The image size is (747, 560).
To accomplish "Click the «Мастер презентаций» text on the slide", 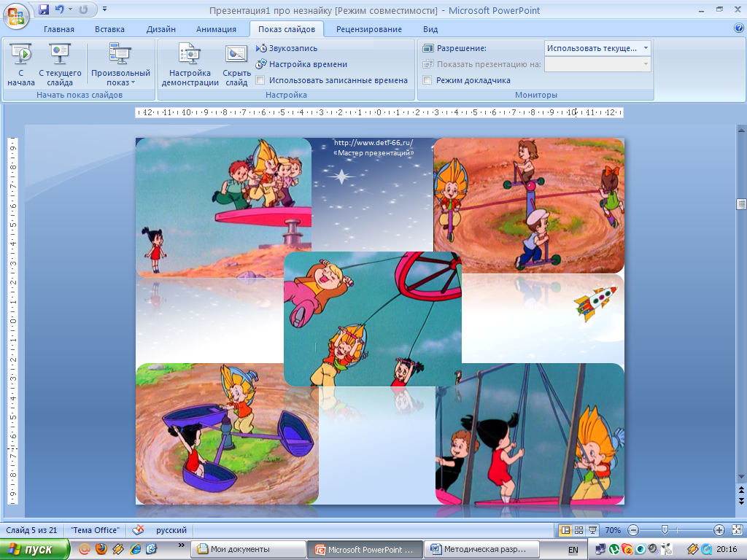I will coord(373,153).
